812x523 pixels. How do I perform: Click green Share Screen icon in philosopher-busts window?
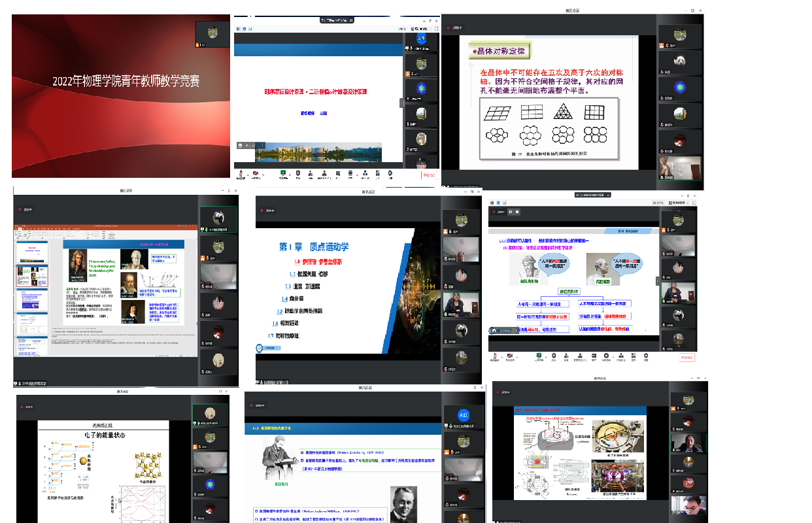(540, 356)
